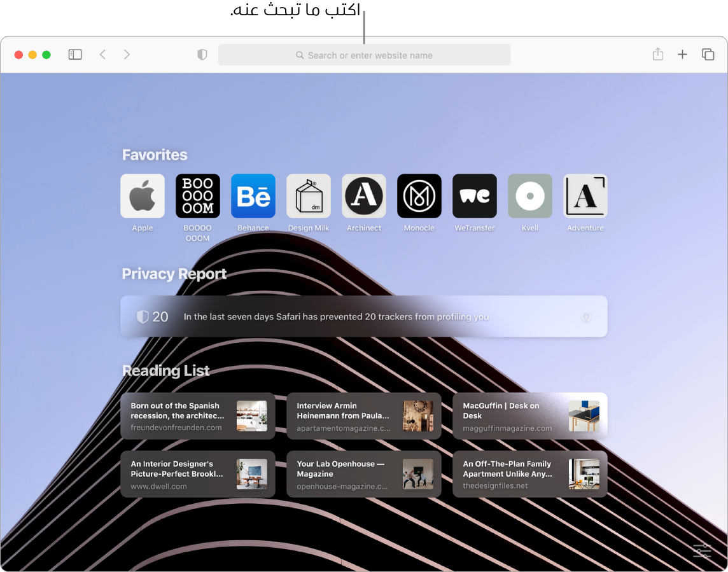728x572 pixels.
Task: Click thumbnail of thedesignfiles.net article
Action: pyautogui.click(x=584, y=474)
